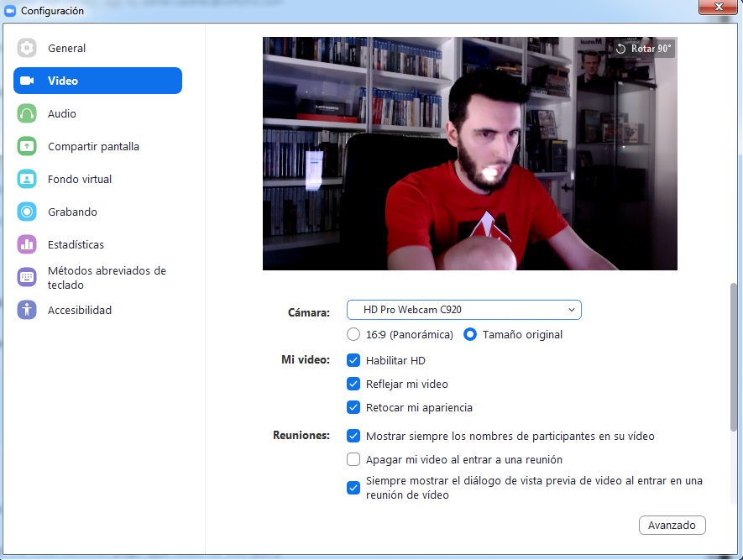This screenshot has height=560, width=743.
Task: Disable the Habilitar HD checkbox
Action: coord(353,360)
